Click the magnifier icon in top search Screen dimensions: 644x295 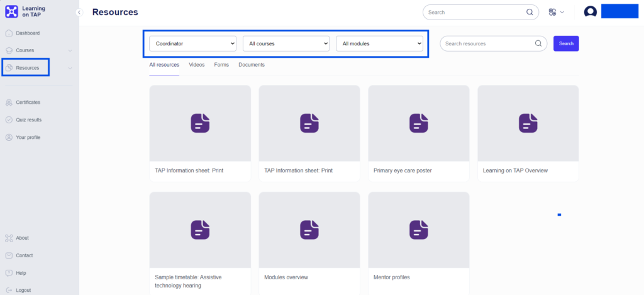click(530, 12)
